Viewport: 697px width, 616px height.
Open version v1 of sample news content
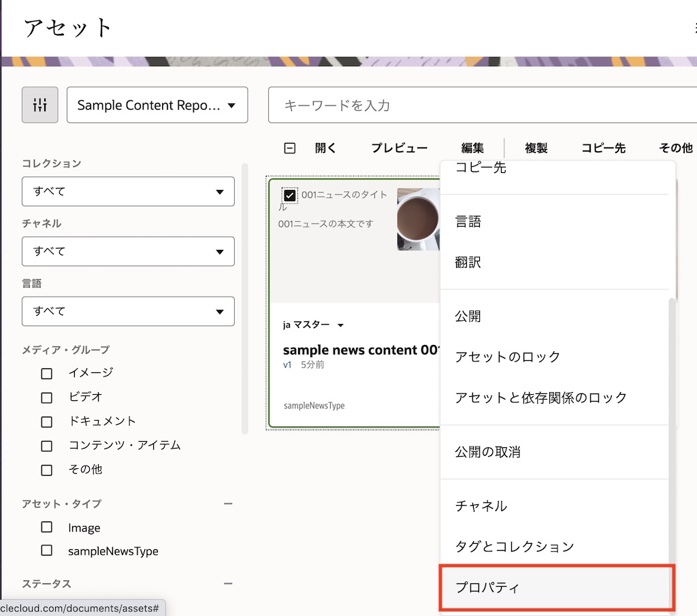pyautogui.click(x=288, y=364)
